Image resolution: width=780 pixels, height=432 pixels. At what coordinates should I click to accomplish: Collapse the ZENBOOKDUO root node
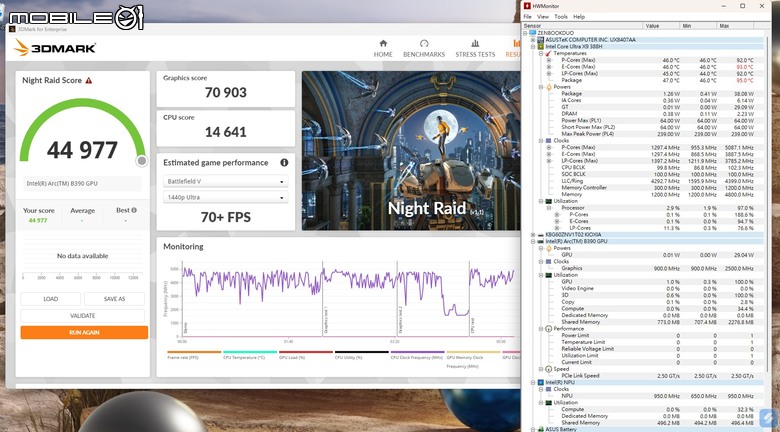pyautogui.click(x=525, y=33)
